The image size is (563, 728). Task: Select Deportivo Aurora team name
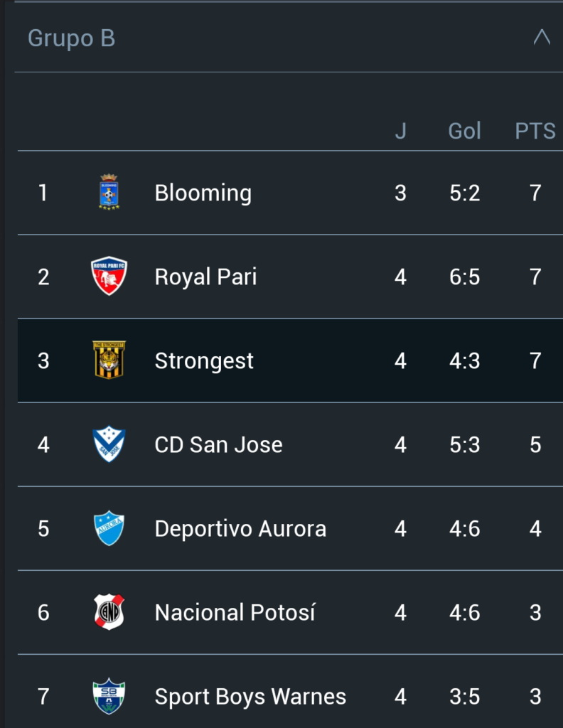[x=240, y=528]
